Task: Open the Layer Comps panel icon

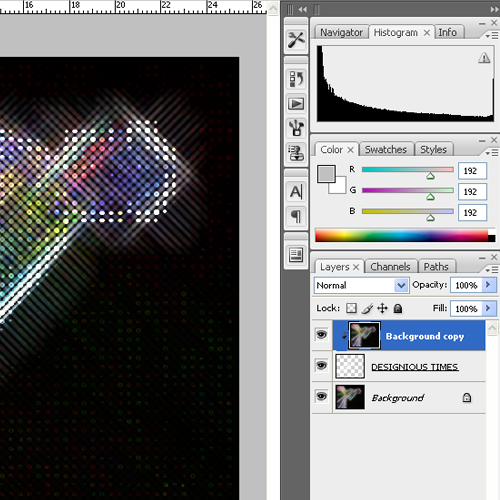Action: coord(296,256)
